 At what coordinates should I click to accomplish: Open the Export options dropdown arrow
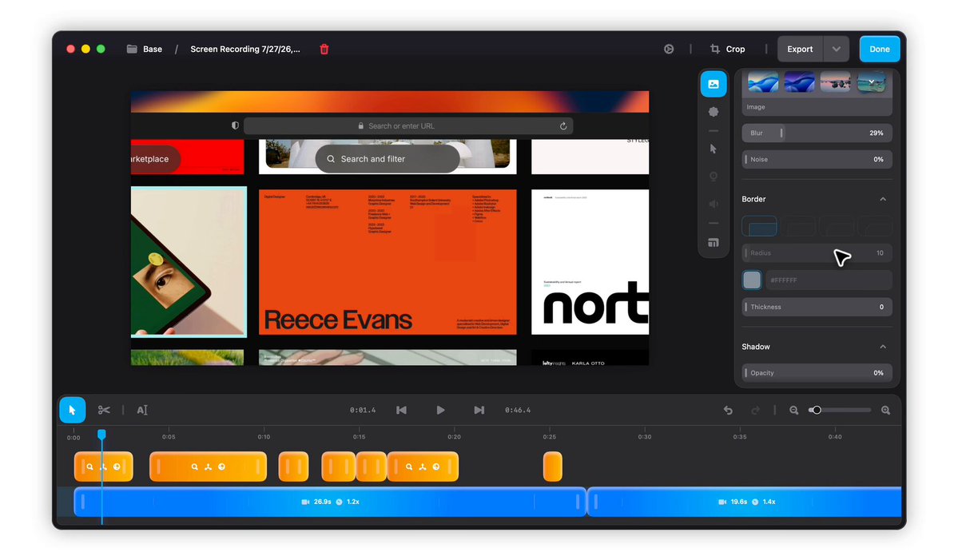pyautogui.click(x=836, y=49)
